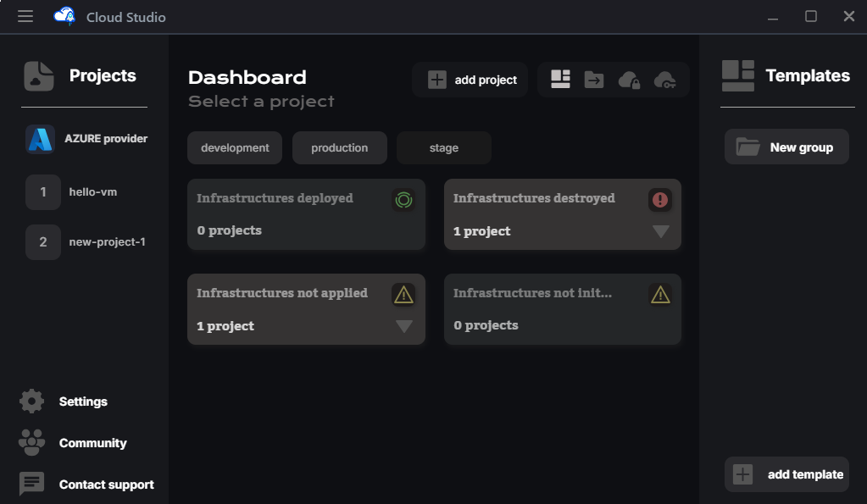Select the production environment filter
Screen dimensions: 867x504
pyautogui.click(x=339, y=148)
